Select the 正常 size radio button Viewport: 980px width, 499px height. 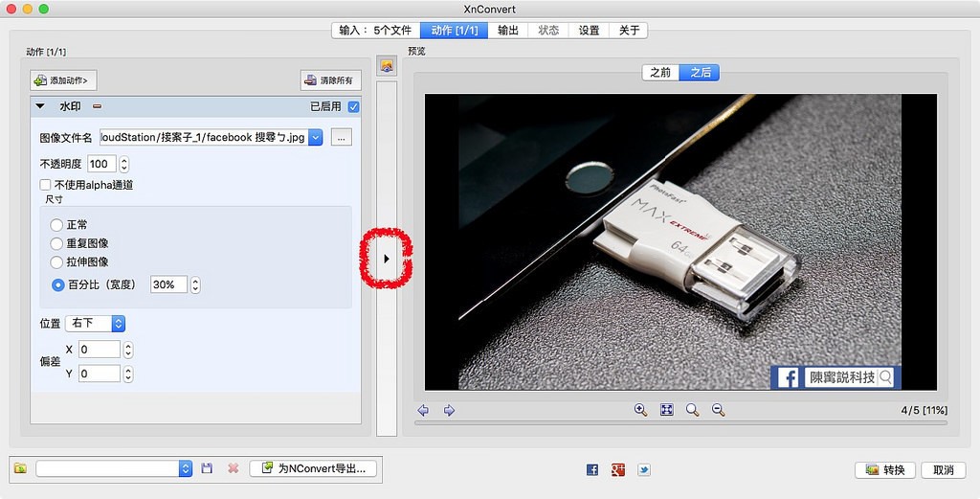[x=56, y=225]
